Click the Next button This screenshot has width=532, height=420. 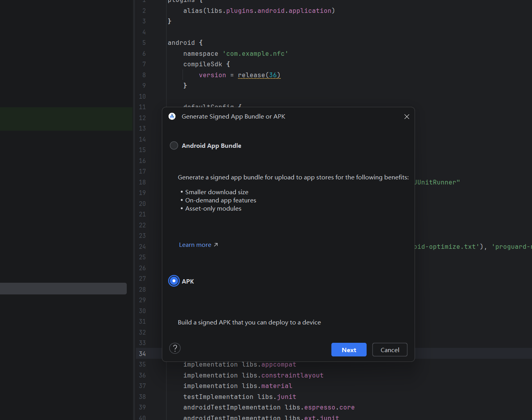pos(349,350)
